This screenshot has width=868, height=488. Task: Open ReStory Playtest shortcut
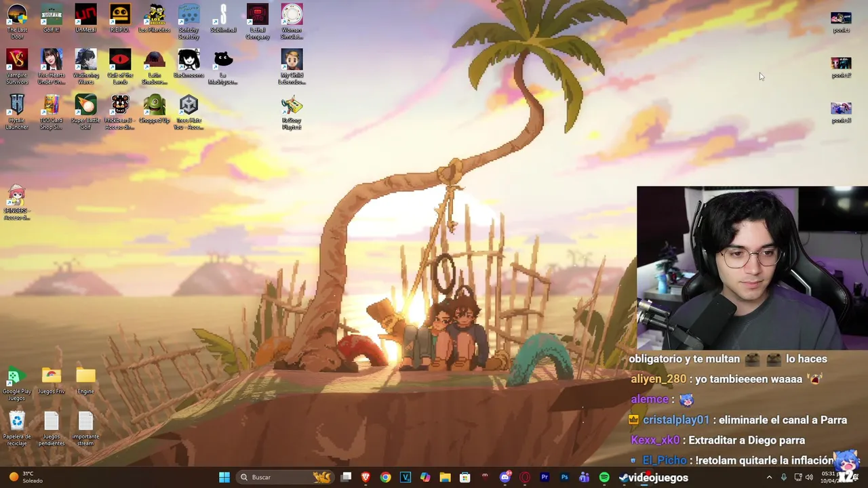point(292,113)
